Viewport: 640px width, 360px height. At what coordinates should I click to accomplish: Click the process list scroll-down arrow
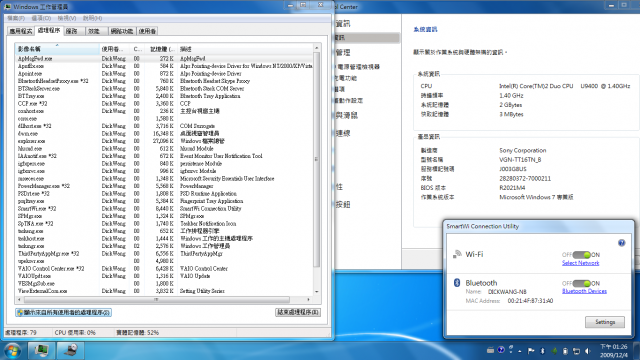click(317, 292)
